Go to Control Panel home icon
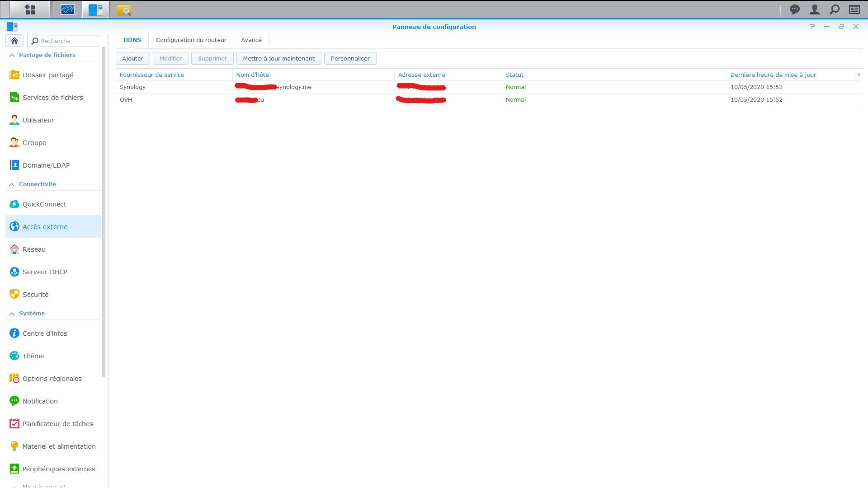 click(x=14, y=41)
